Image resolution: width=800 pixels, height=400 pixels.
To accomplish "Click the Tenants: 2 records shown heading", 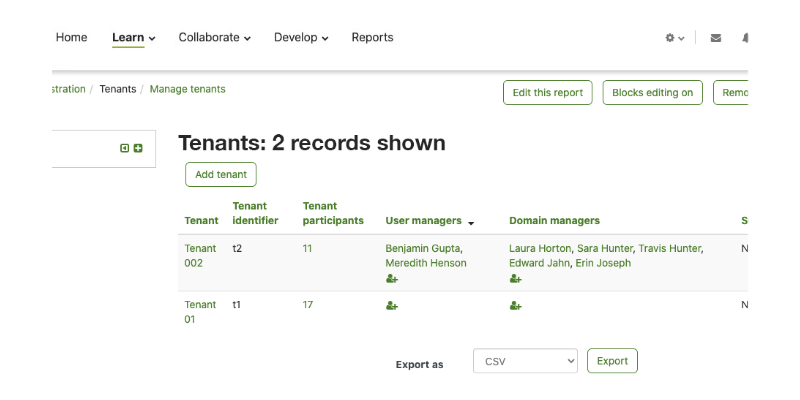I will (312, 143).
